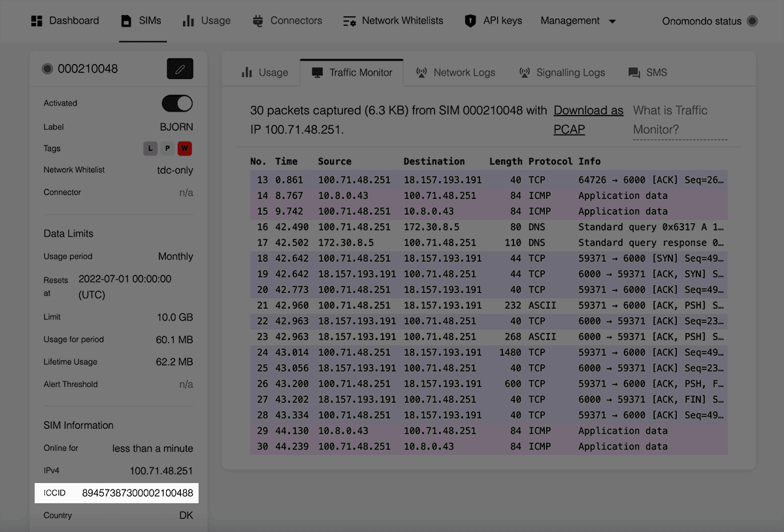Click the Connectors plug icon
Screen dimensions: 784x532
[x=258, y=21]
